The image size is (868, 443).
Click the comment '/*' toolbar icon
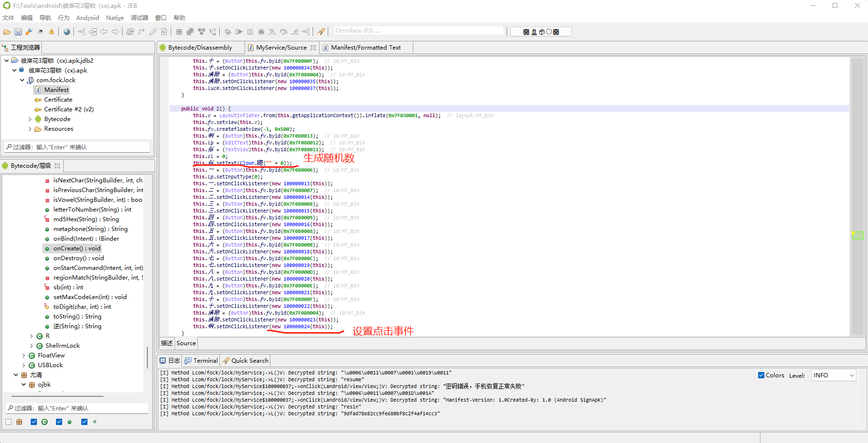(142, 32)
